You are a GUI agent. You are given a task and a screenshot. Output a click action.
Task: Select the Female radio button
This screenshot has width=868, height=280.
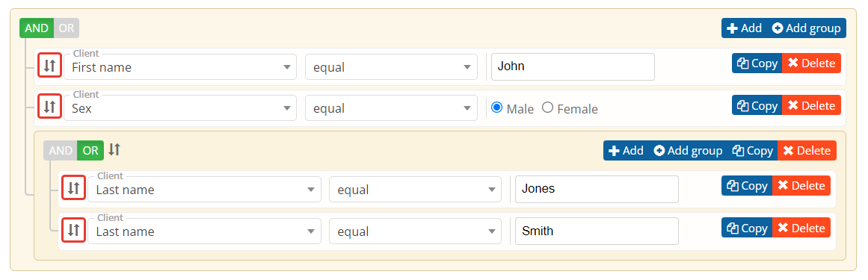coord(547,108)
